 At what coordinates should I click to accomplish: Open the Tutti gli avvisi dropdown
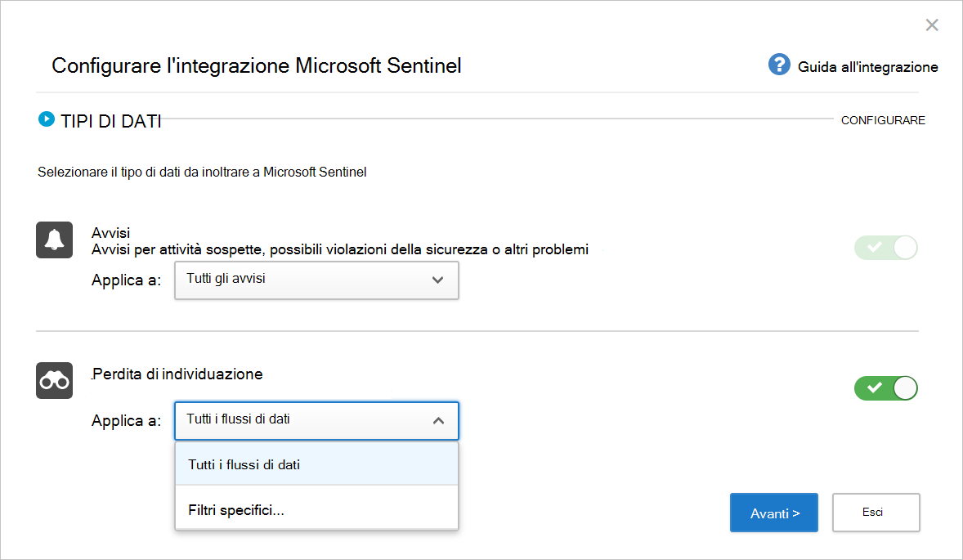pos(316,280)
